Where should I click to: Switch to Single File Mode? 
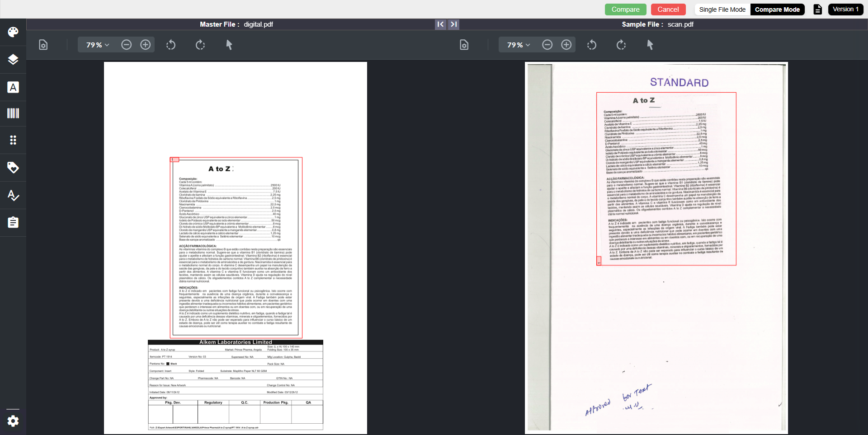pyautogui.click(x=722, y=9)
